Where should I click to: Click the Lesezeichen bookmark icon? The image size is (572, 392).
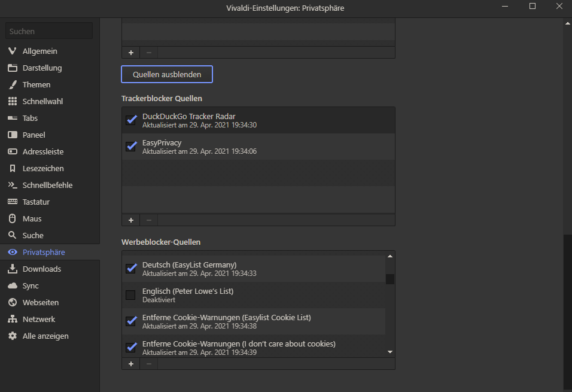12,168
